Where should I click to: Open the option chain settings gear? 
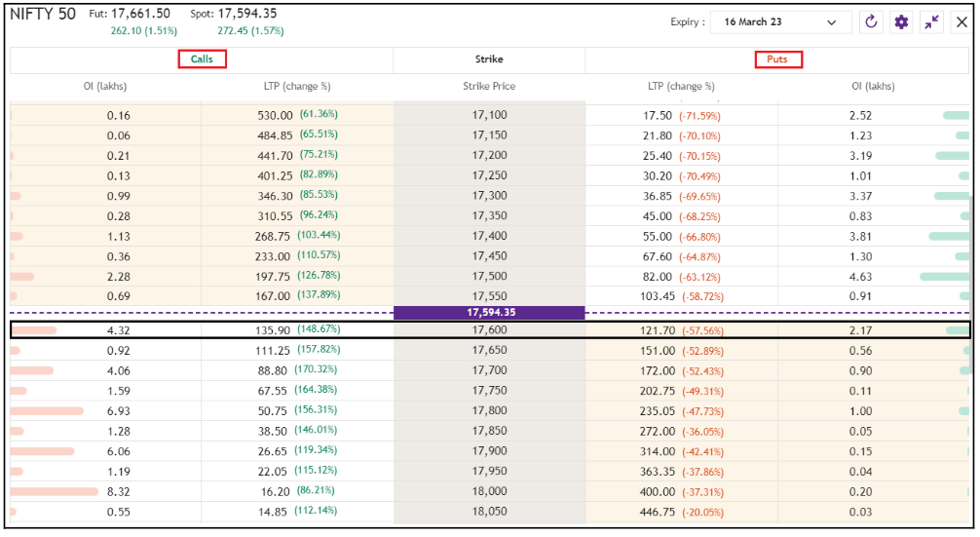click(x=901, y=22)
